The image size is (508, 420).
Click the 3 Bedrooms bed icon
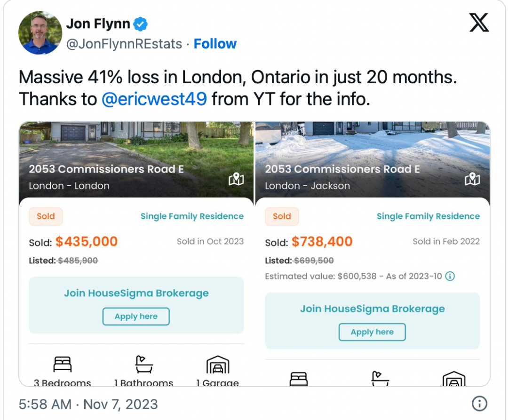pyautogui.click(x=63, y=364)
